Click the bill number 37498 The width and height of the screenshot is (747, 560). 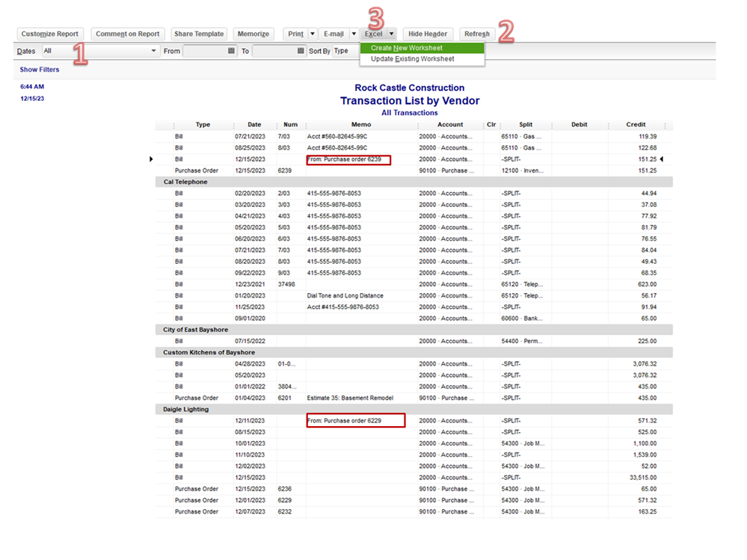286,284
